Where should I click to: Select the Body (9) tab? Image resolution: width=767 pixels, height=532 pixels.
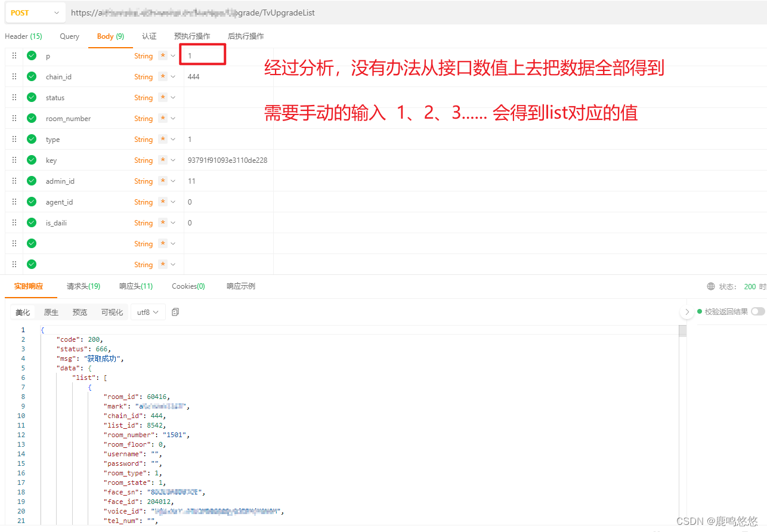[x=110, y=36]
